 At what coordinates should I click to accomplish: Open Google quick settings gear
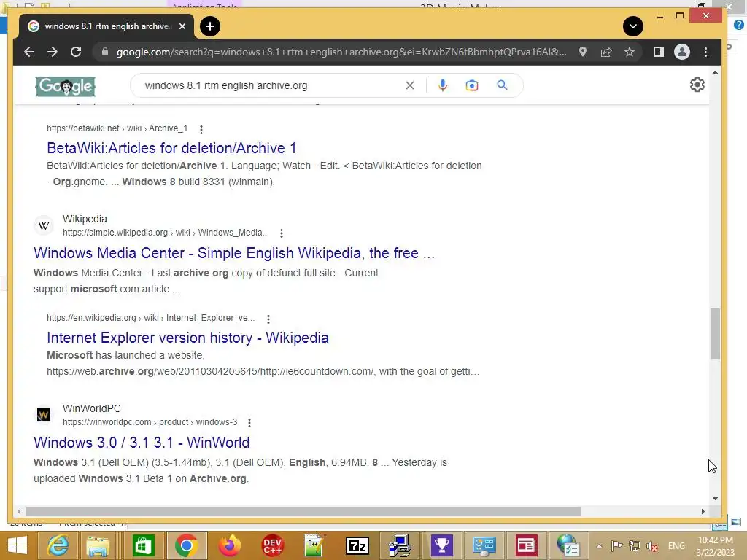[697, 85]
